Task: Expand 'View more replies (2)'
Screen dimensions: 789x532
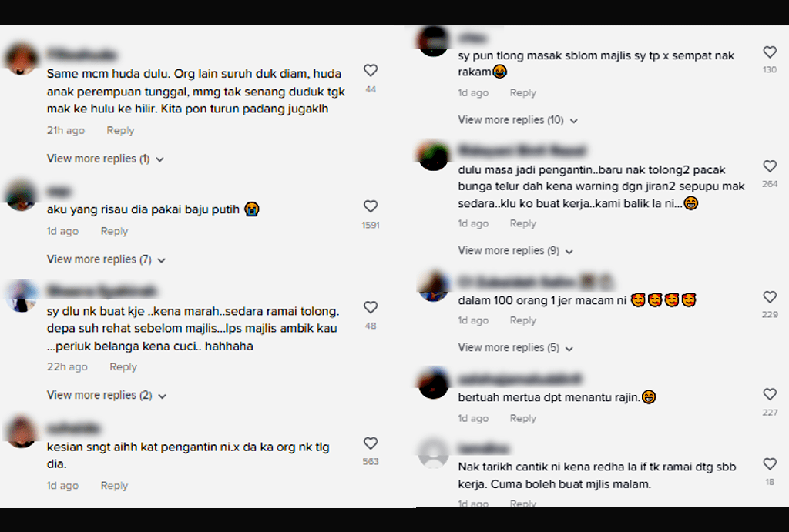Action: click(106, 395)
